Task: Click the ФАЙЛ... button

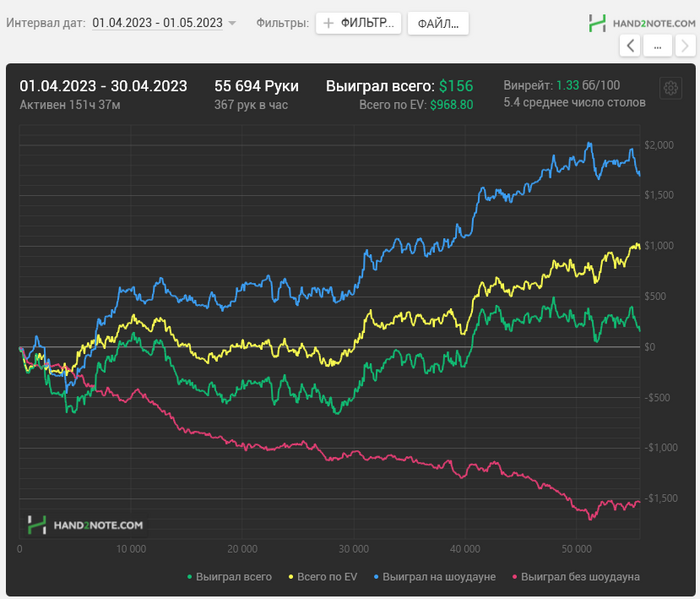Action: (x=438, y=23)
